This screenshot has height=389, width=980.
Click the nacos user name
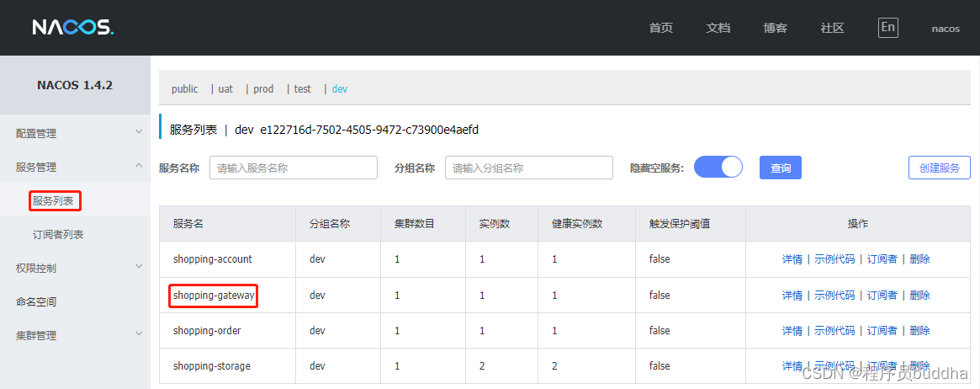pos(946,29)
